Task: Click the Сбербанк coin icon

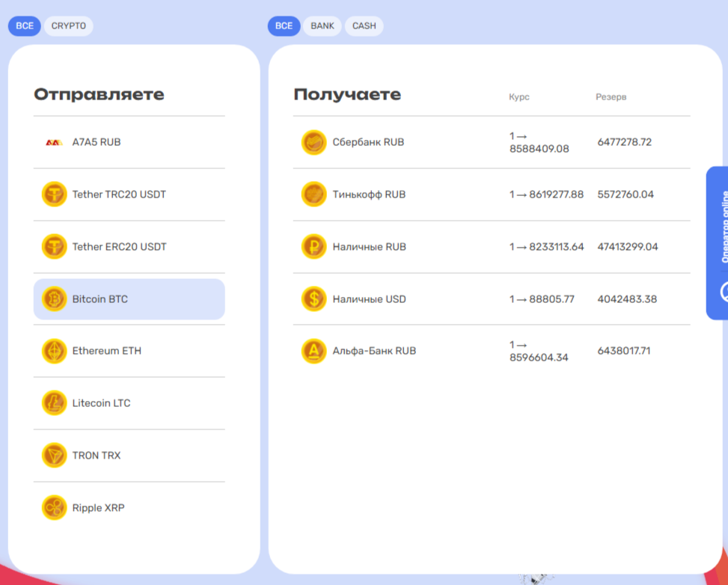Action: (313, 142)
